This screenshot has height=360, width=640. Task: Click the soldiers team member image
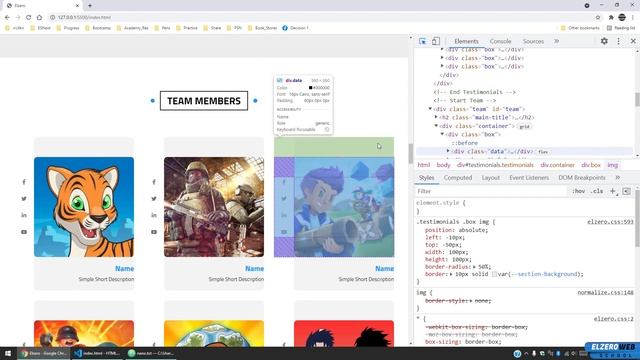[214, 207]
